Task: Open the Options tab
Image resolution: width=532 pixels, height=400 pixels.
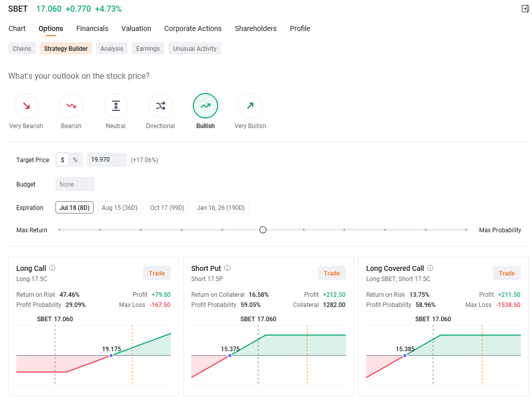Action: [x=50, y=28]
